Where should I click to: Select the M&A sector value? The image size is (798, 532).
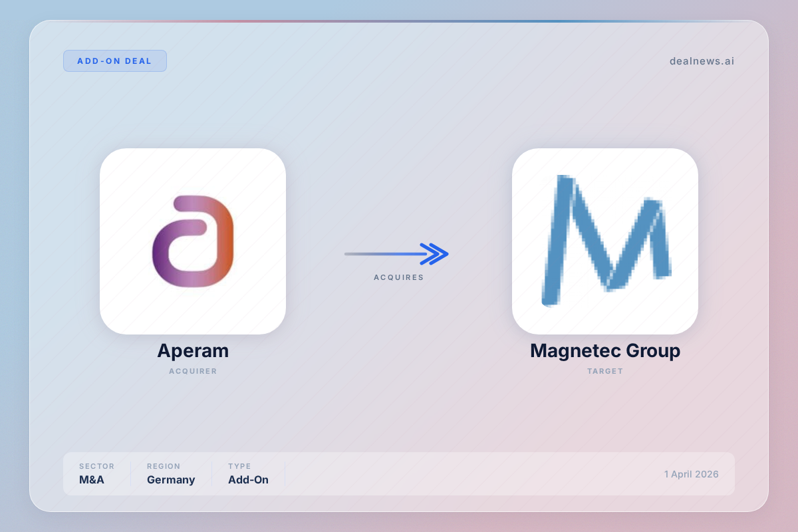click(x=92, y=479)
